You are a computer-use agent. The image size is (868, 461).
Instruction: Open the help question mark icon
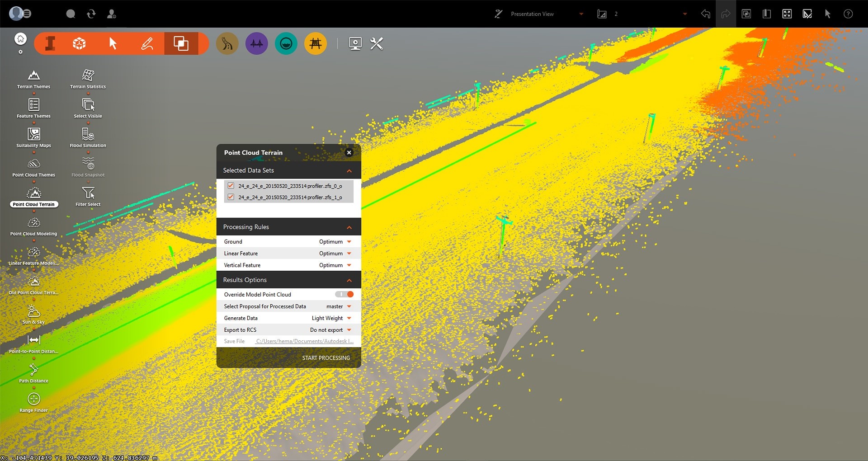849,14
